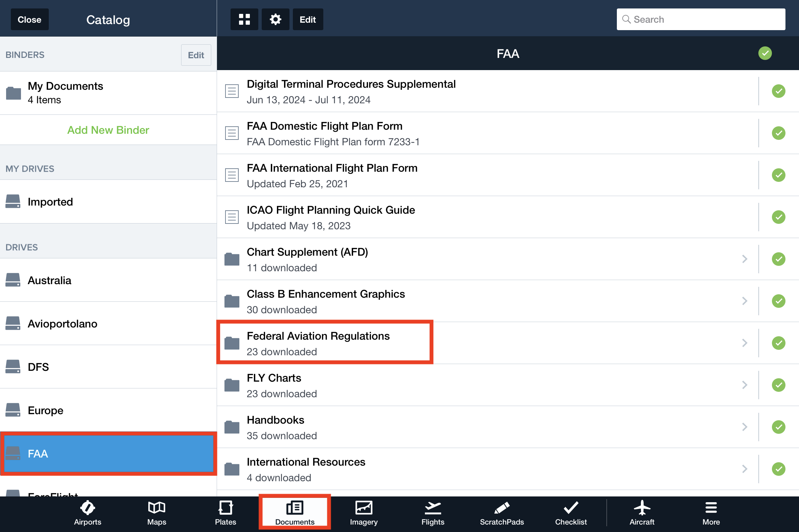This screenshot has width=799, height=532.
Task: Open catalog settings gear icon
Action: click(x=275, y=19)
